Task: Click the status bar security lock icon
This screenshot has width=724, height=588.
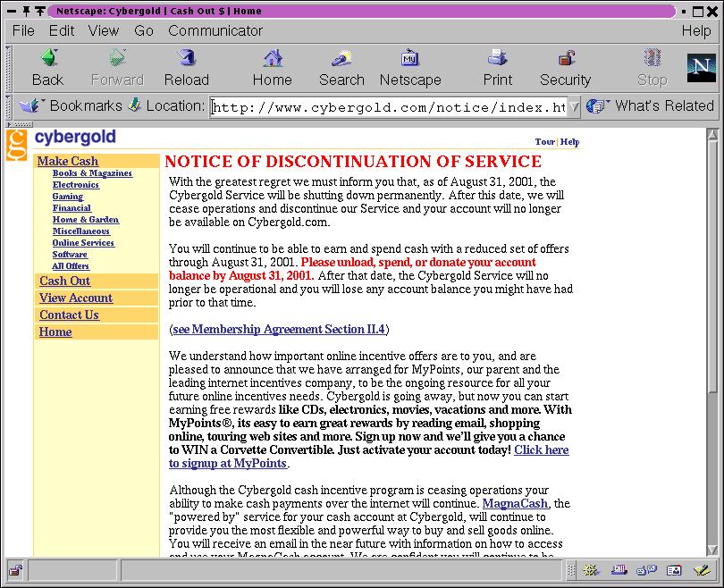Action: 15,569
